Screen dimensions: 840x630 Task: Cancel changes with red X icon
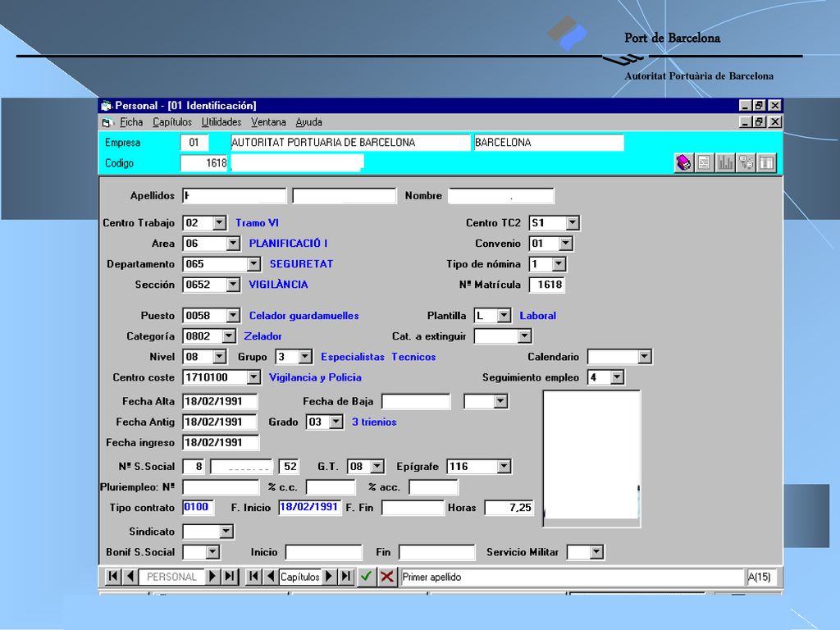[x=387, y=577]
